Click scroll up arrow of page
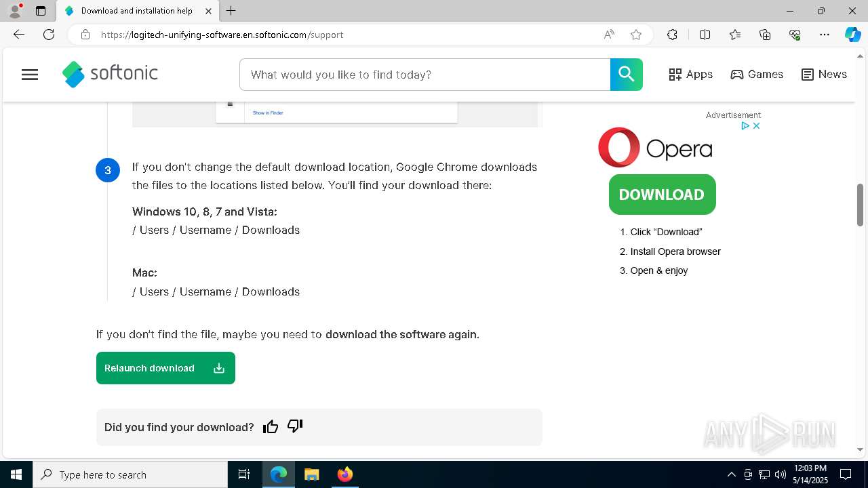 point(861,55)
